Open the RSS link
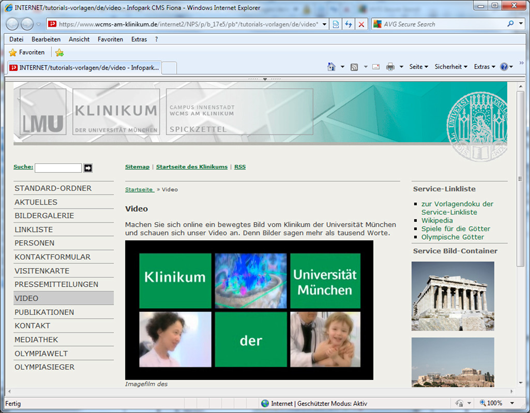 click(240, 167)
